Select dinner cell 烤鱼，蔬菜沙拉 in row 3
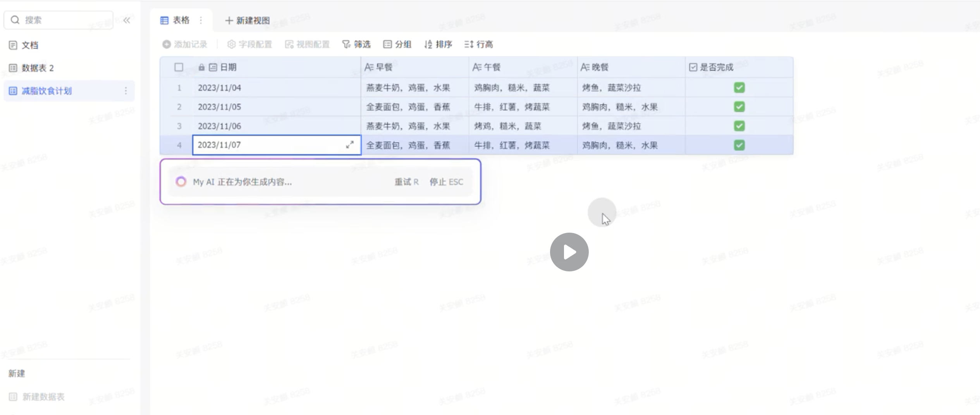The image size is (980, 415). click(631, 126)
